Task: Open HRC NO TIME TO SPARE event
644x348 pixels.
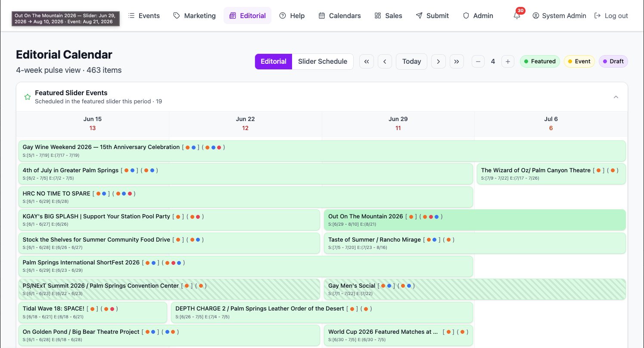Action: (246, 197)
